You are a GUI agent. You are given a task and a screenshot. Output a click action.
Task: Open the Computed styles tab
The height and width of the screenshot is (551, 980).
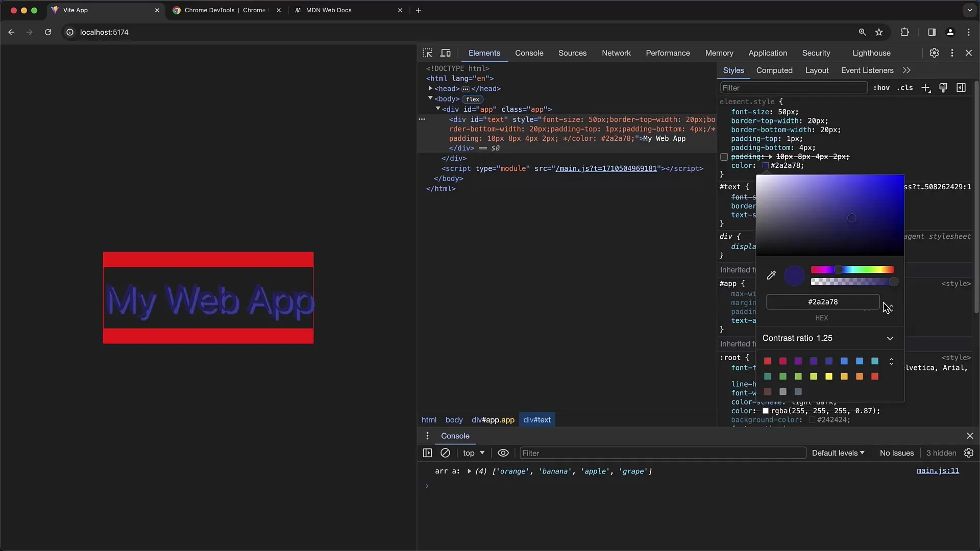(774, 70)
